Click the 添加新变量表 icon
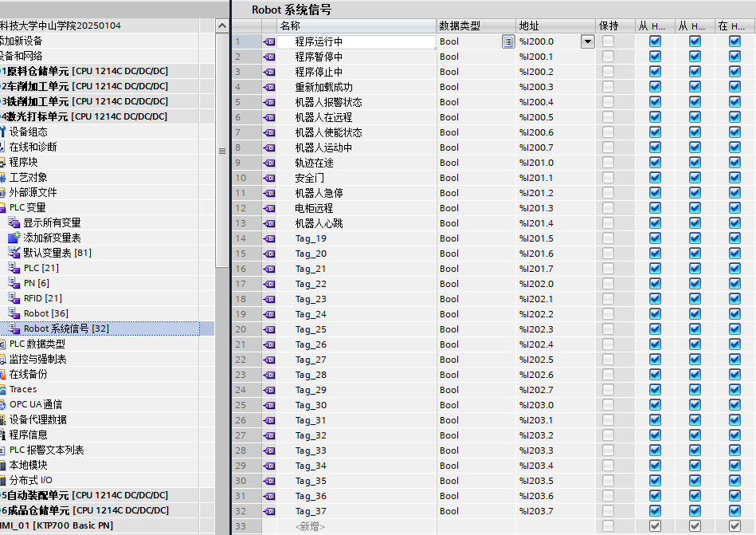This screenshot has width=756, height=535. 14,238
